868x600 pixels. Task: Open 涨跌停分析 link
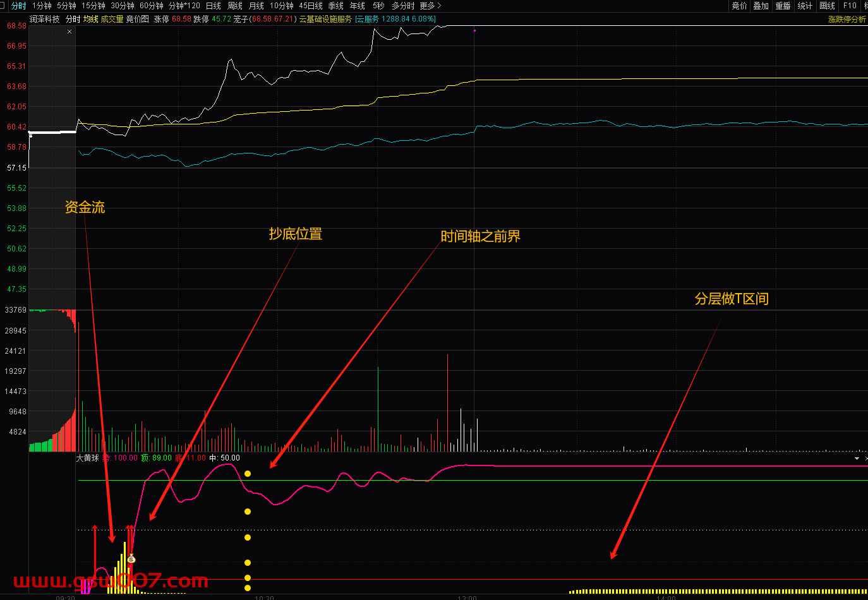[847, 20]
